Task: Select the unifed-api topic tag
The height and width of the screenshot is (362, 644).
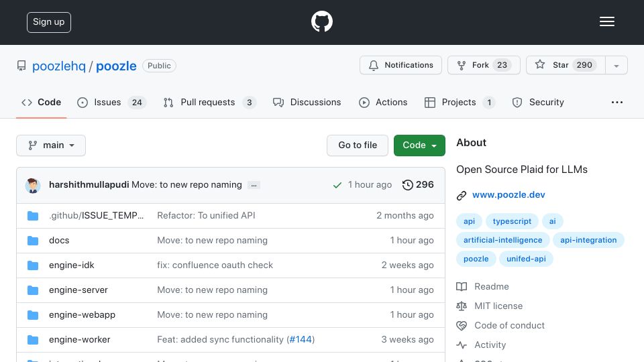Action: 526,259
